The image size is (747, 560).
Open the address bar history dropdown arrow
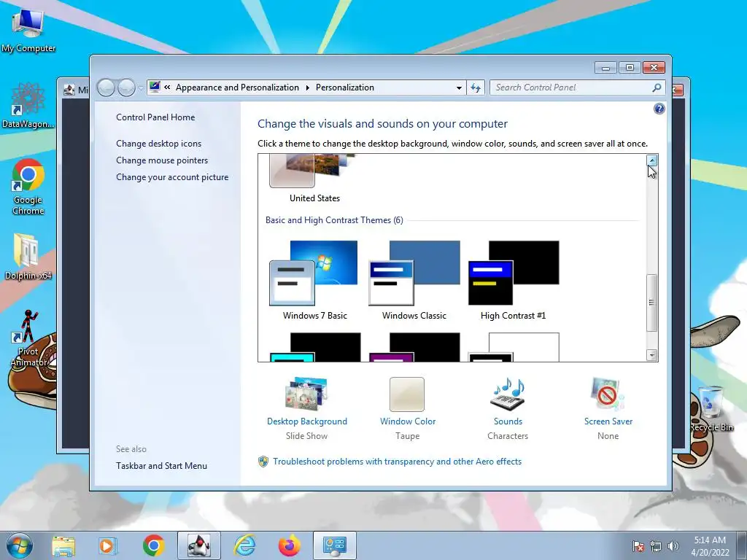(459, 88)
